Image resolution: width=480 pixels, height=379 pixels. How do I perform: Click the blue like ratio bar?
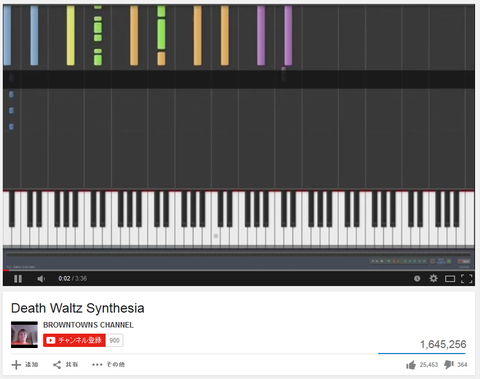(422, 353)
